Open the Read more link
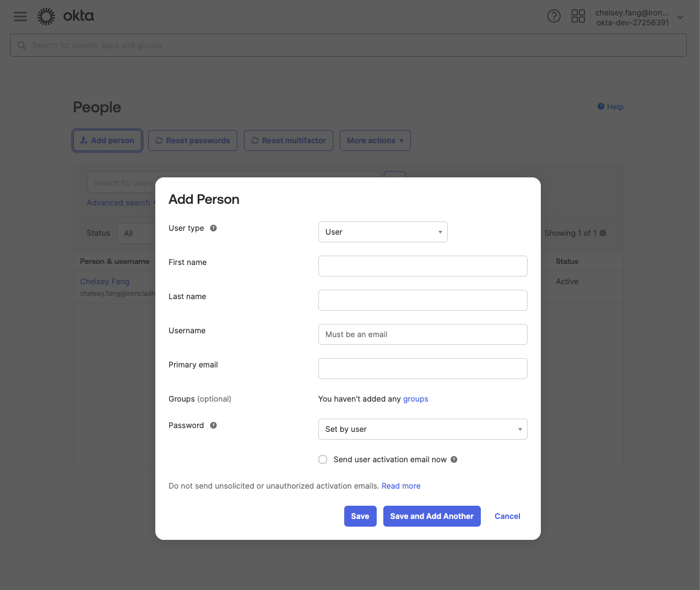 [401, 486]
